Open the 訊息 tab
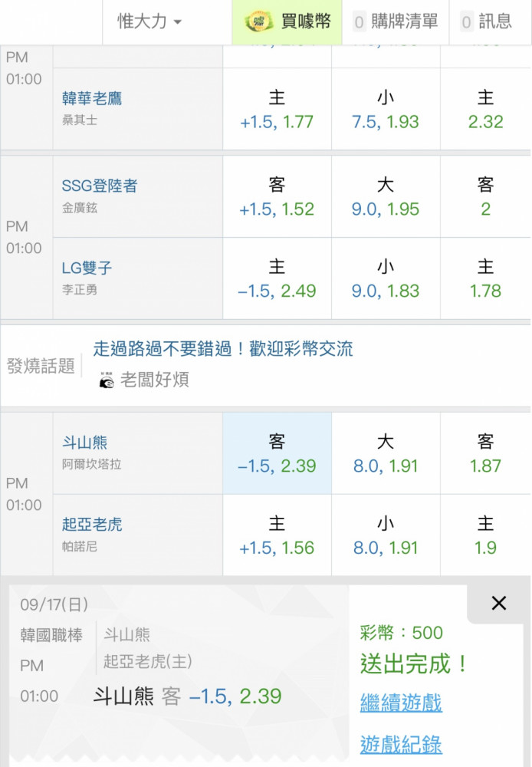The width and height of the screenshot is (532, 767). pos(486,21)
